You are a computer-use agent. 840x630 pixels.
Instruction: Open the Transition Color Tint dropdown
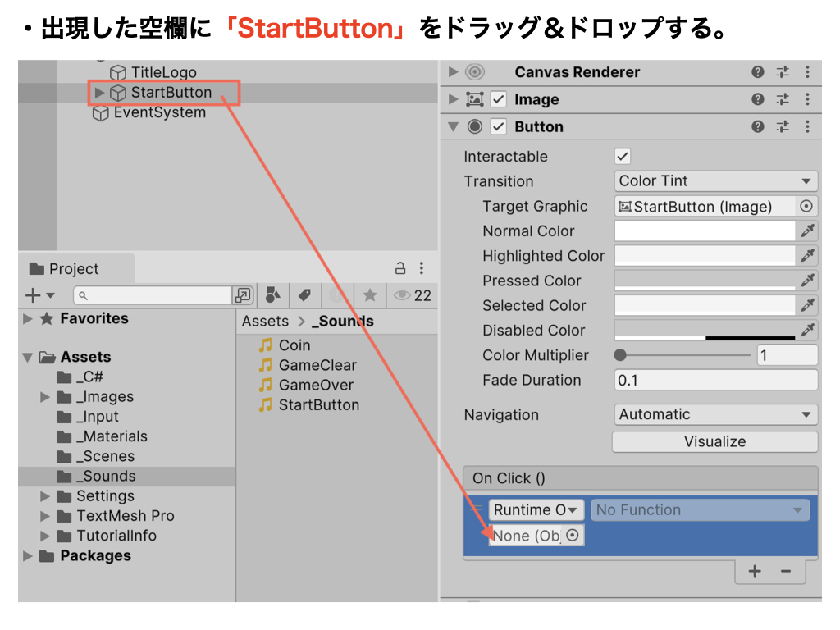715,181
